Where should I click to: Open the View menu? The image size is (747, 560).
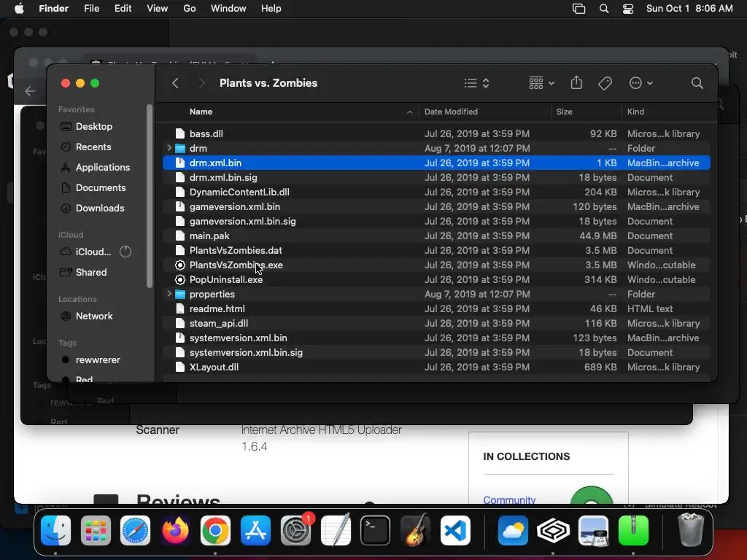click(x=158, y=9)
